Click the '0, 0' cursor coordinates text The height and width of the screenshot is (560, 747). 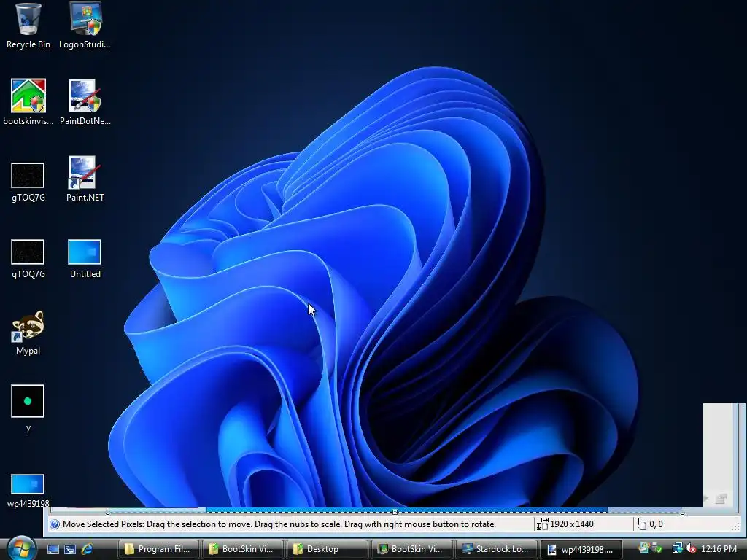(x=656, y=524)
